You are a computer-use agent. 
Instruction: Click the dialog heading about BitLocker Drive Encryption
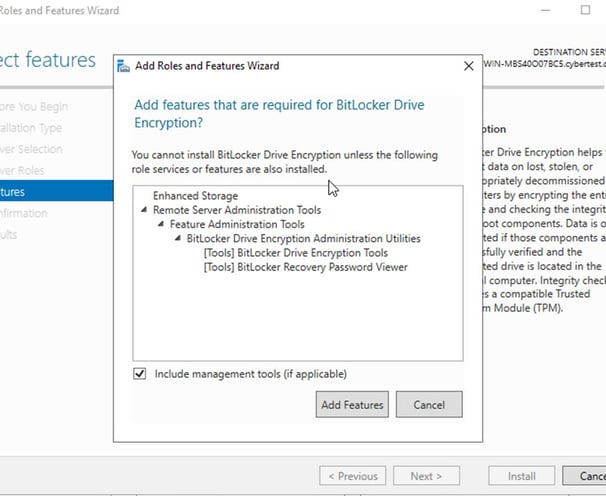click(279, 114)
